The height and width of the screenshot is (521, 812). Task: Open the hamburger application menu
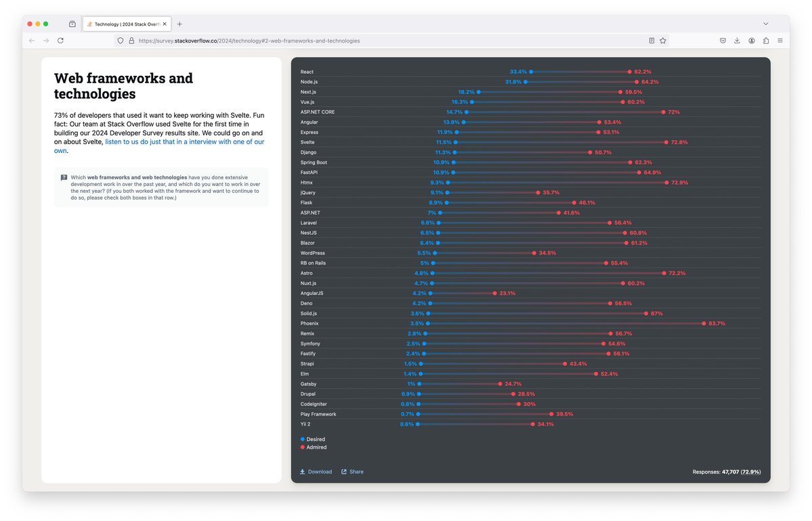pos(780,41)
